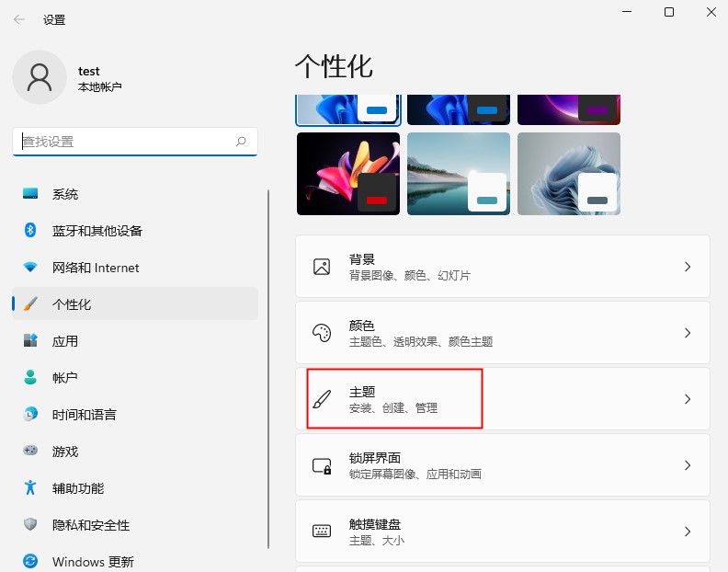The image size is (728, 572).
Task: Open 锁屏界面 lock screen settings
Action: point(503,465)
